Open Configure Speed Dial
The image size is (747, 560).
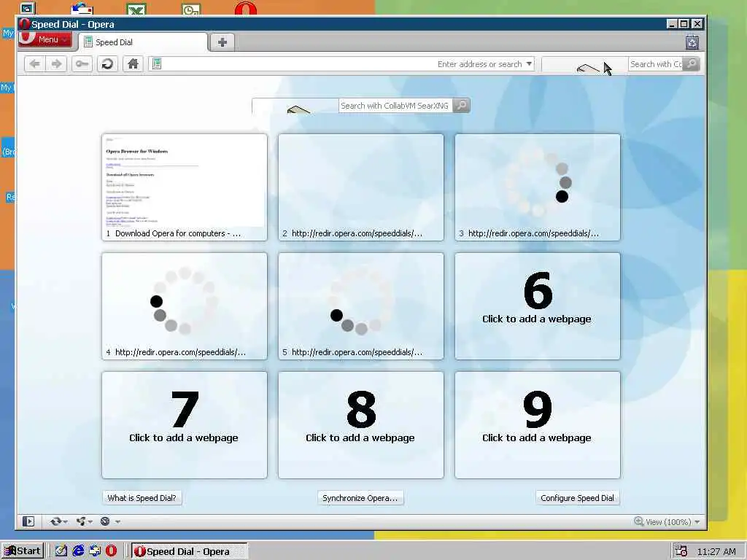click(x=578, y=498)
